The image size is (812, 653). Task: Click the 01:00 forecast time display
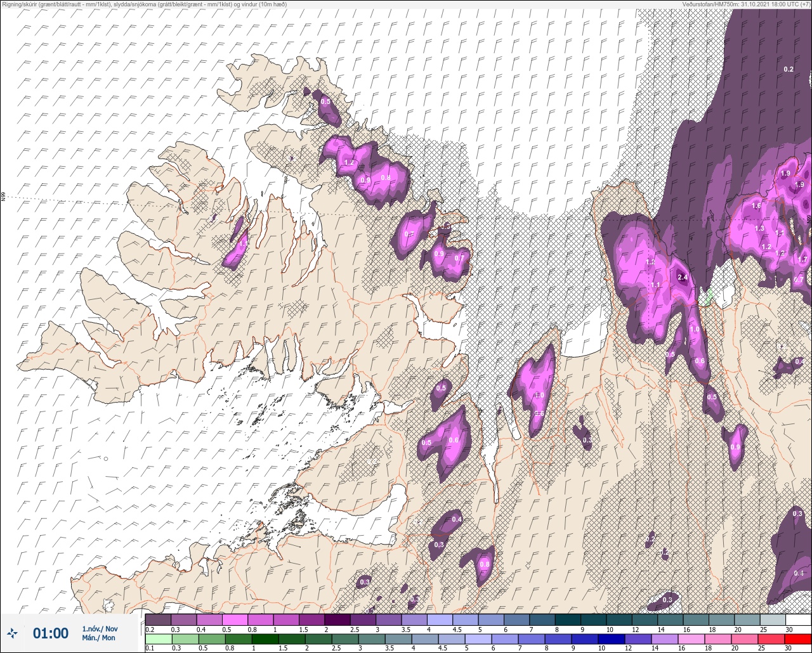click(x=51, y=633)
